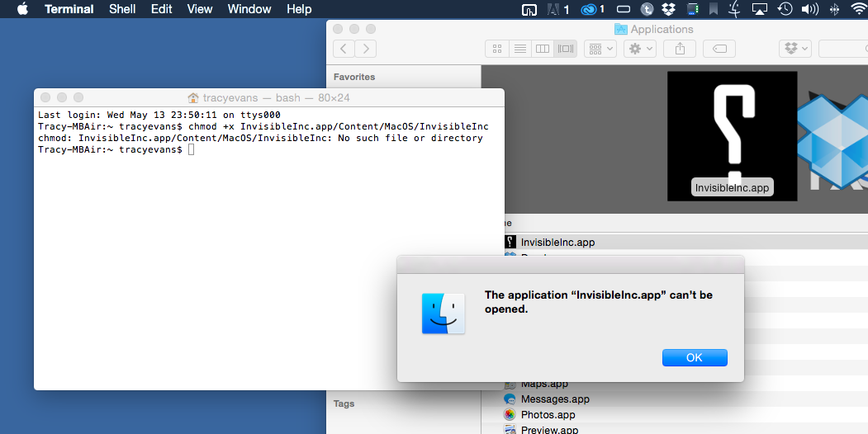Screen dimensions: 868x434
Task: Open the Action gear dropdown menu
Action: click(x=640, y=50)
